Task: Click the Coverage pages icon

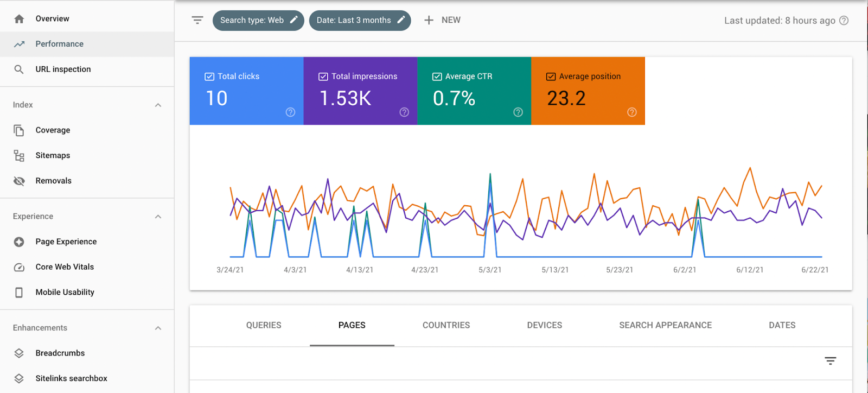Action: pos(19,130)
